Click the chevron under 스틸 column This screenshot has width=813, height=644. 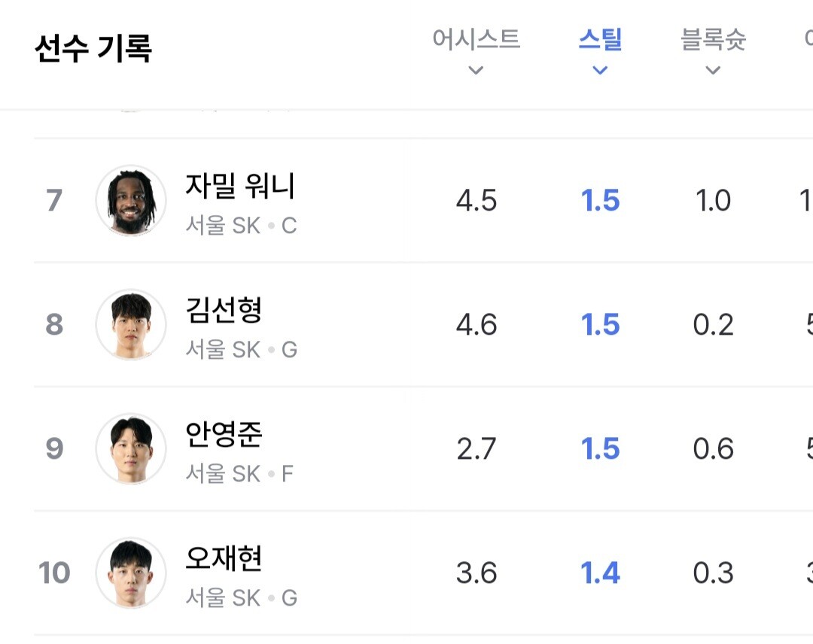point(600,71)
